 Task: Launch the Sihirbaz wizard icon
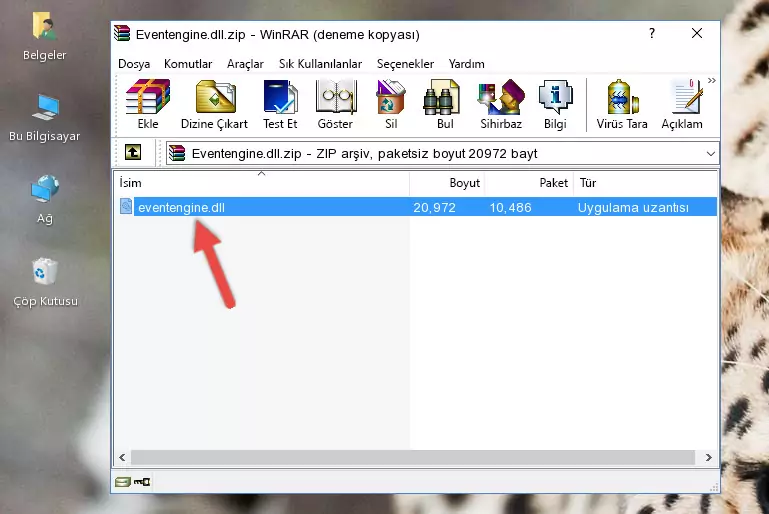tap(501, 104)
